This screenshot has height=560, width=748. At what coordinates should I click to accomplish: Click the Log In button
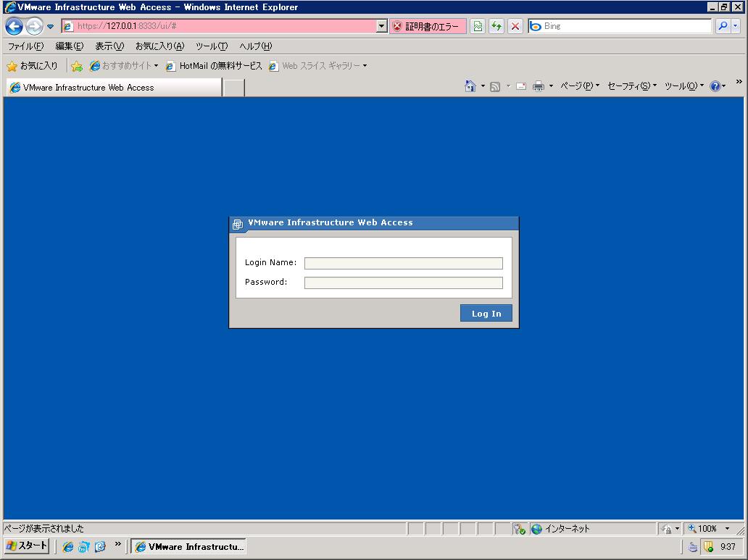(486, 314)
